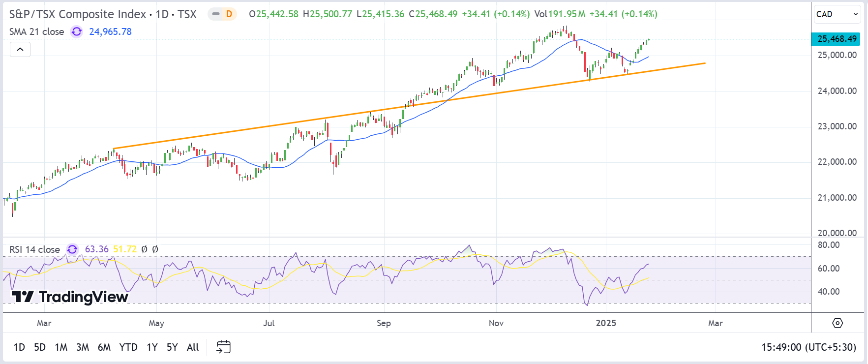Click the 40.00 RSI axis label

click(829, 292)
